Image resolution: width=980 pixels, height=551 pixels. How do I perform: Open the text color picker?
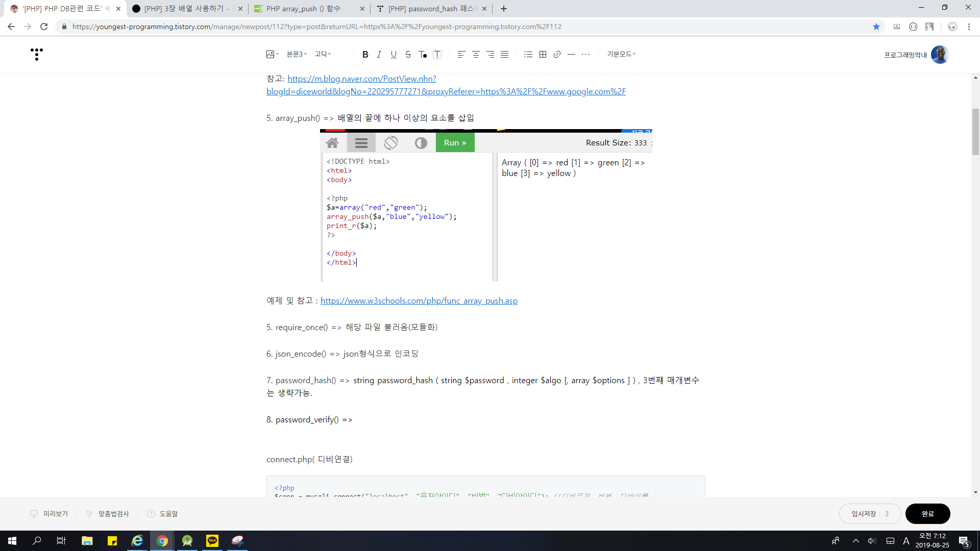pos(423,55)
